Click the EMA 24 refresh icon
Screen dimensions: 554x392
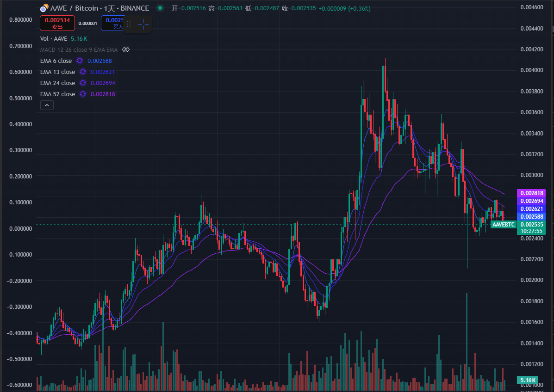tap(83, 83)
